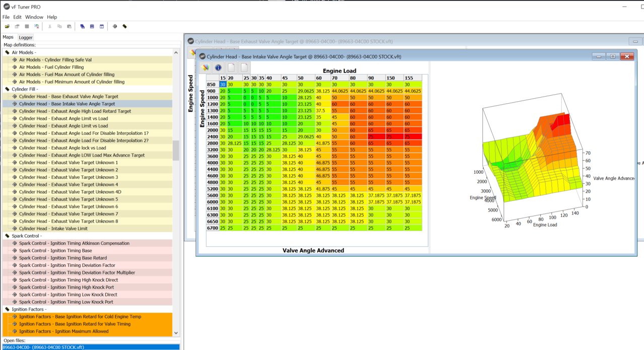The image size is (644, 350).
Task: Click the 6700 engine speed row header
Action: pos(212,228)
